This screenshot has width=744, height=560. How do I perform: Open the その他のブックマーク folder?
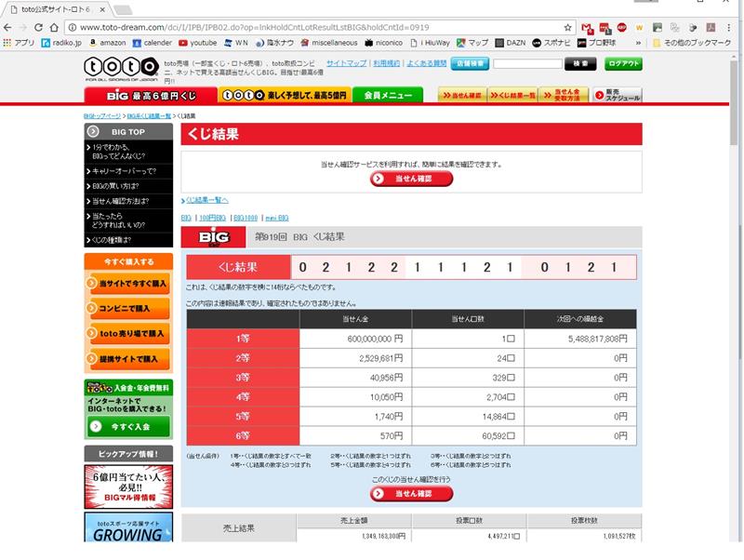point(692,43)
